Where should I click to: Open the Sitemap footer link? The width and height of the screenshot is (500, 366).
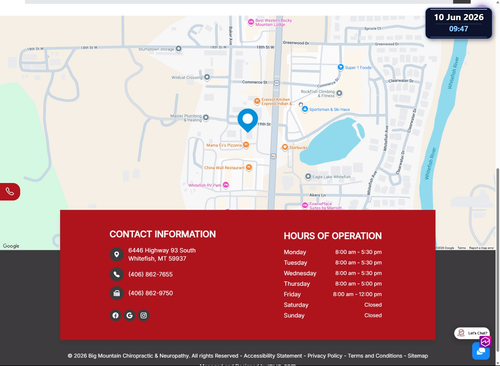(418, 356)
